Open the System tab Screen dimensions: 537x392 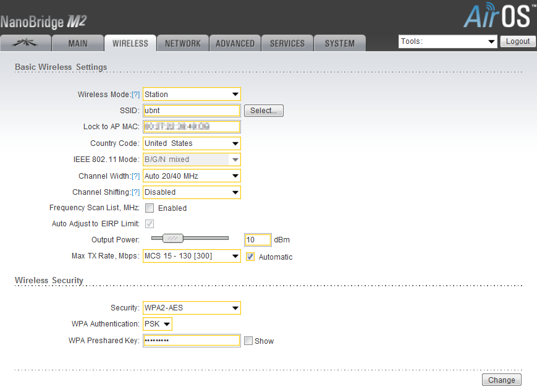click(340, 43)
